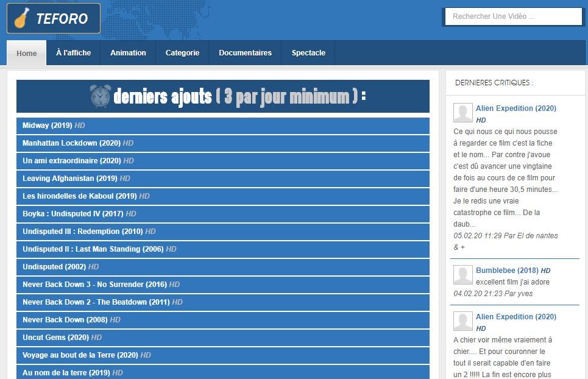
Task: Click the TEFORO logo
Action: click(x=54, y=18)
